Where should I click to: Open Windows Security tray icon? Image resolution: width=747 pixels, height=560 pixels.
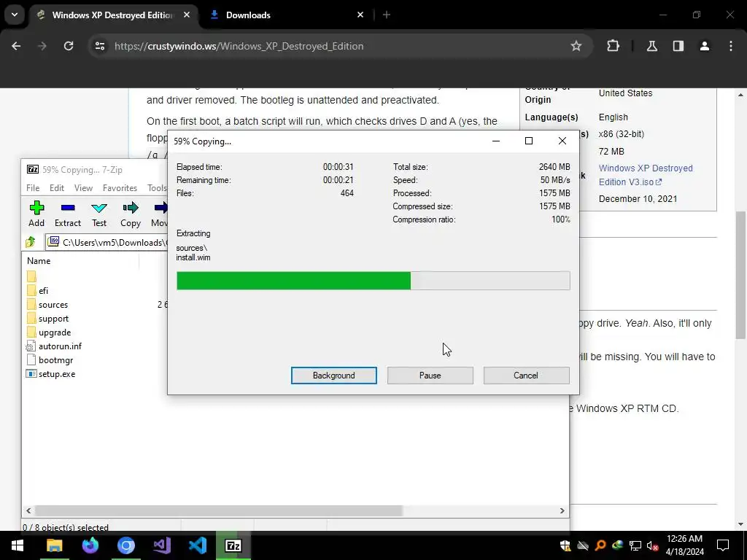tap(565, 545)
